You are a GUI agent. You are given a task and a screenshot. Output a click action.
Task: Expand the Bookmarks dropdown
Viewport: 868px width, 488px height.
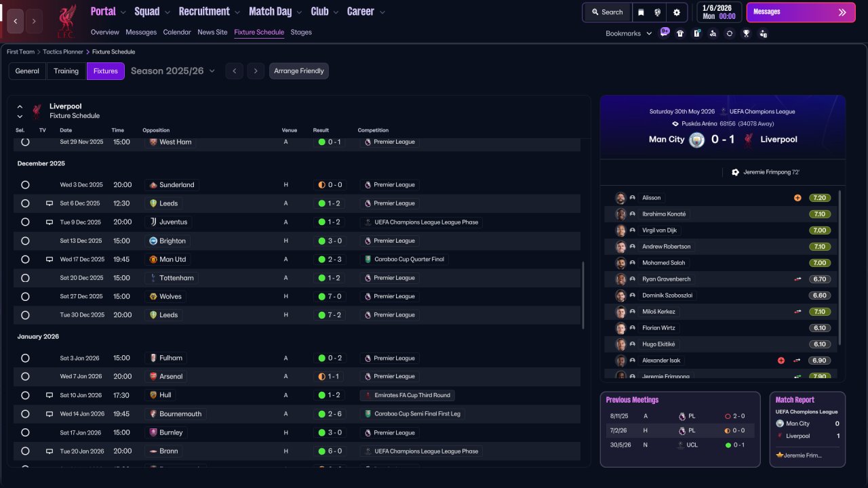629,33
